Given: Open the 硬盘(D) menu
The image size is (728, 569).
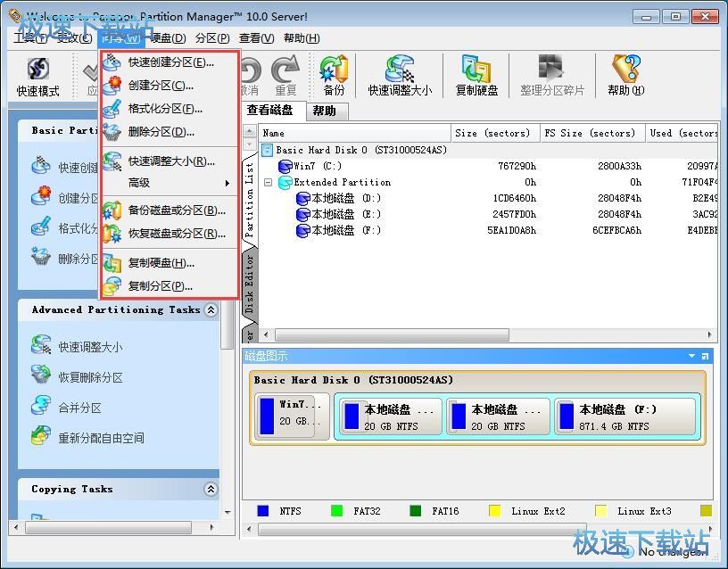Looking at the screenshot, I should click(168, 38).
